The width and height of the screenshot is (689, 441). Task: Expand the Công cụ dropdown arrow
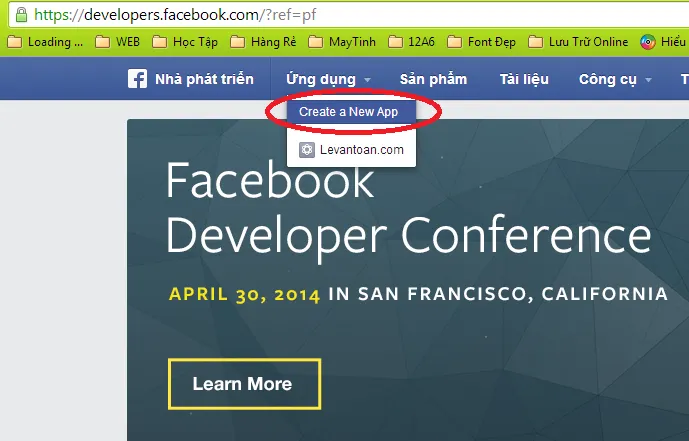648,80
